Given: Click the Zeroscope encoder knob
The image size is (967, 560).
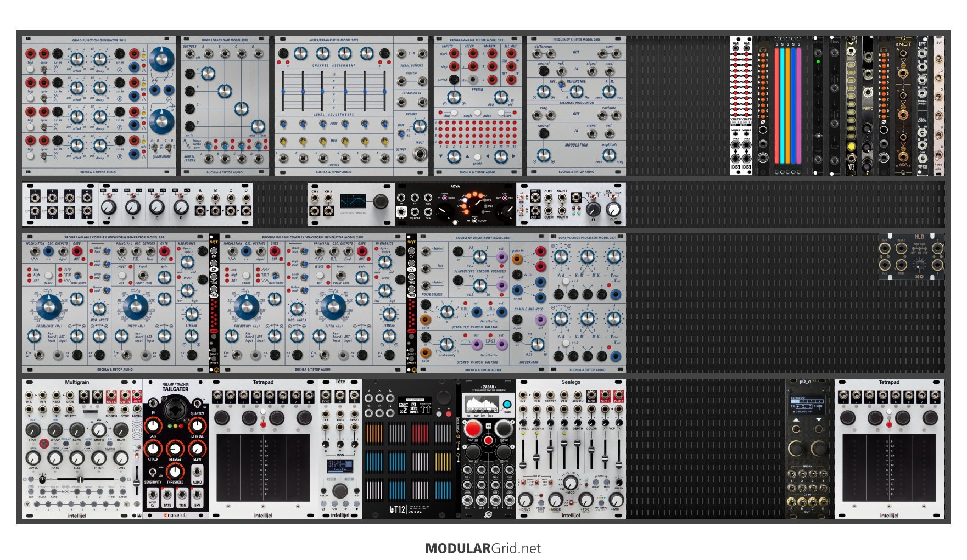Looking at the screenshot, I should (380, 202).
